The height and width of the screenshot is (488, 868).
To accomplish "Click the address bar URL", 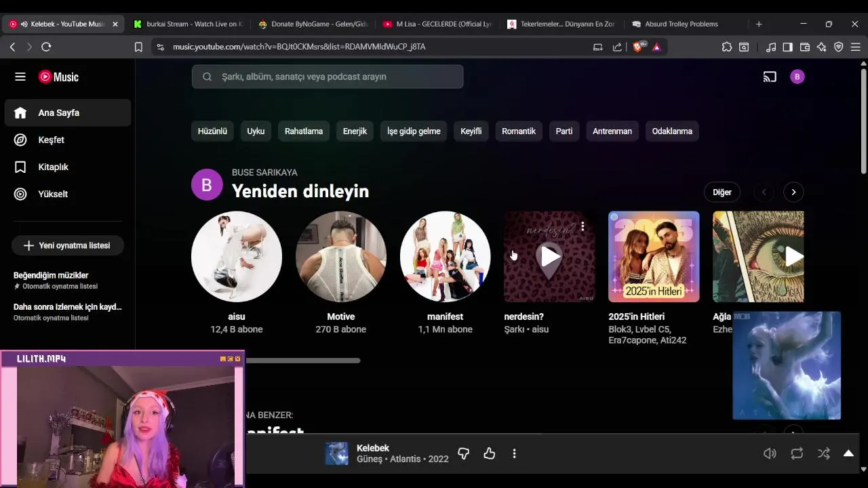I will [299, 47].
